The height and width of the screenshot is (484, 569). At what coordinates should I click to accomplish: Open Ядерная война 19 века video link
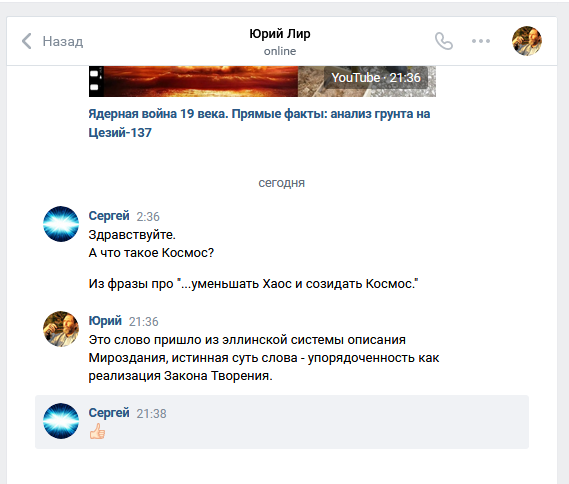click(x=259, y=123)
